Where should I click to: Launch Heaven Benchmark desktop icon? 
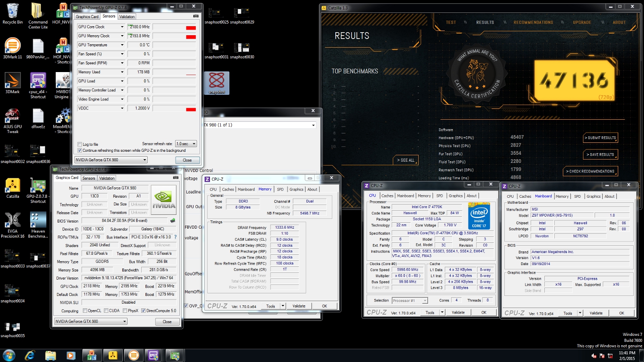[x=38, y=225]
